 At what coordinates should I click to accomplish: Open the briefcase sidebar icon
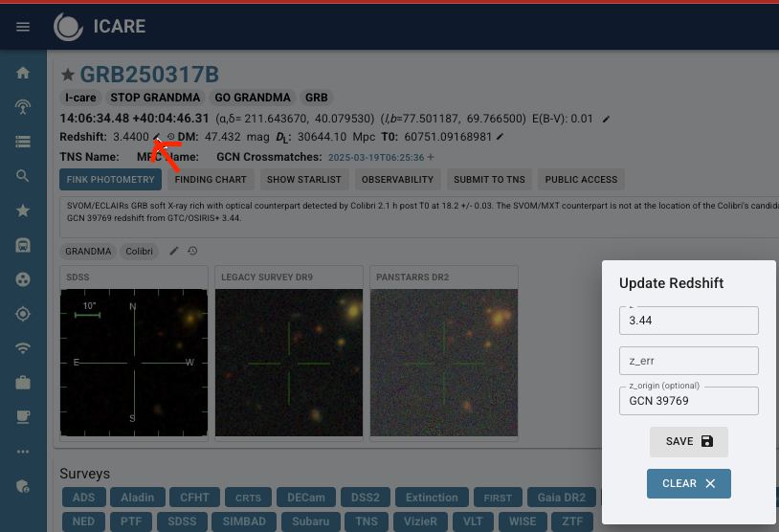click(x=23, y=383)
